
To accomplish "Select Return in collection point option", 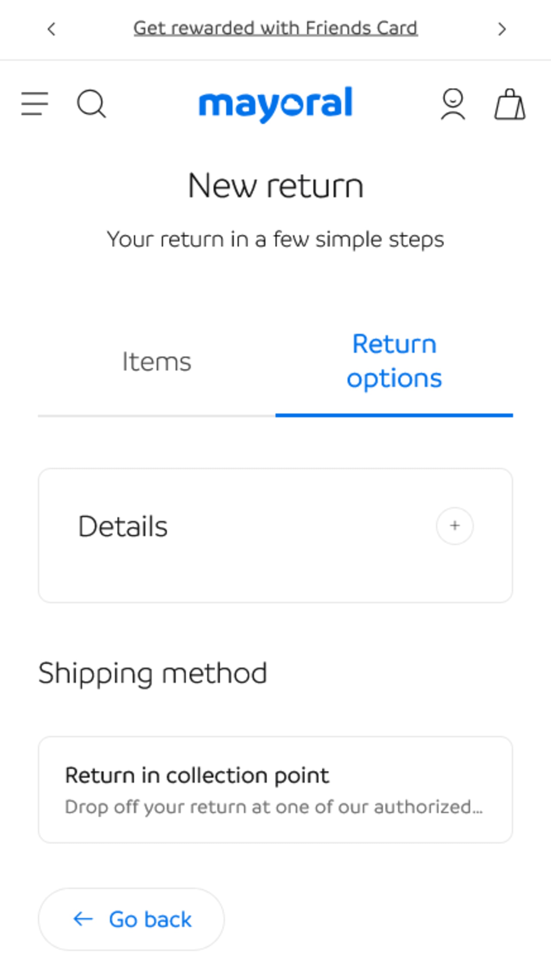I will click(x=275, y=790).
